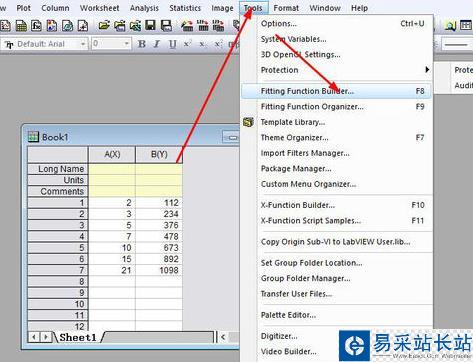Image resolution: width=473 pixels, height=362 pixels.
Task: Select System Variables... menu entry
Action: click(x=337, y=39)
